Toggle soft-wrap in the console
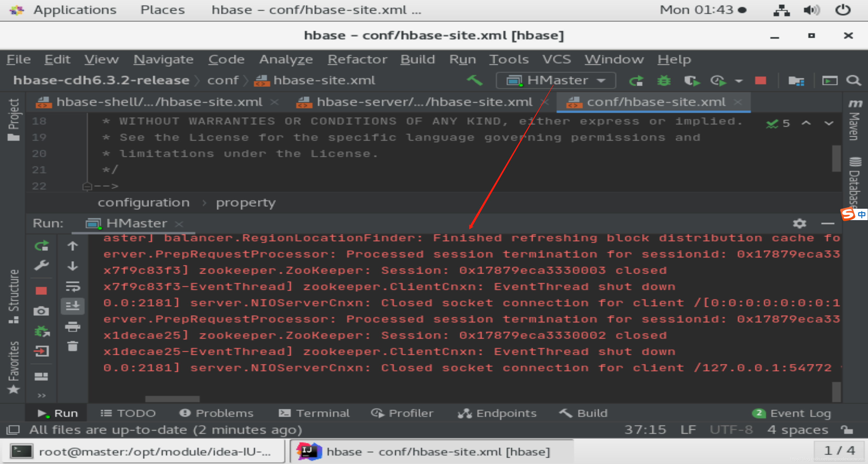 73,287
